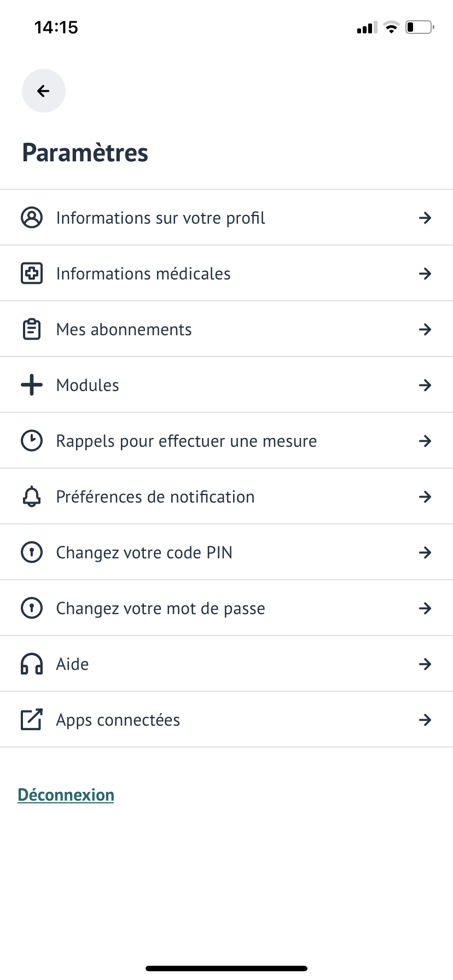Tap the external link Apps connectées icon

coord(32,720)
